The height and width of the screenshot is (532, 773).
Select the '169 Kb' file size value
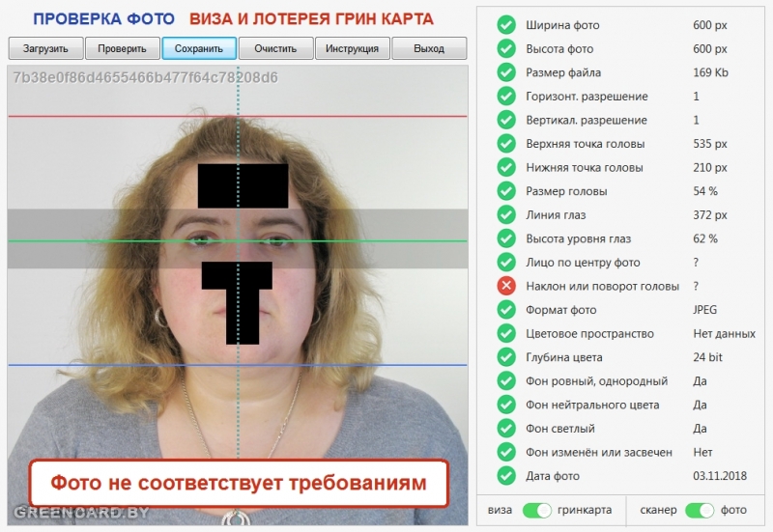[710, 72]
